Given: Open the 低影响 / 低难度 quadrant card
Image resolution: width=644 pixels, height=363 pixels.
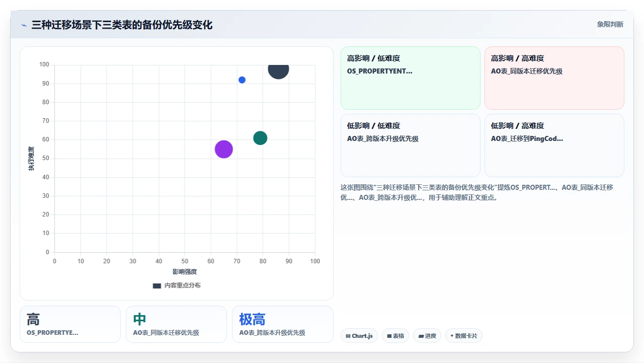Looking at the screenshot, I should tap(411, 146).
